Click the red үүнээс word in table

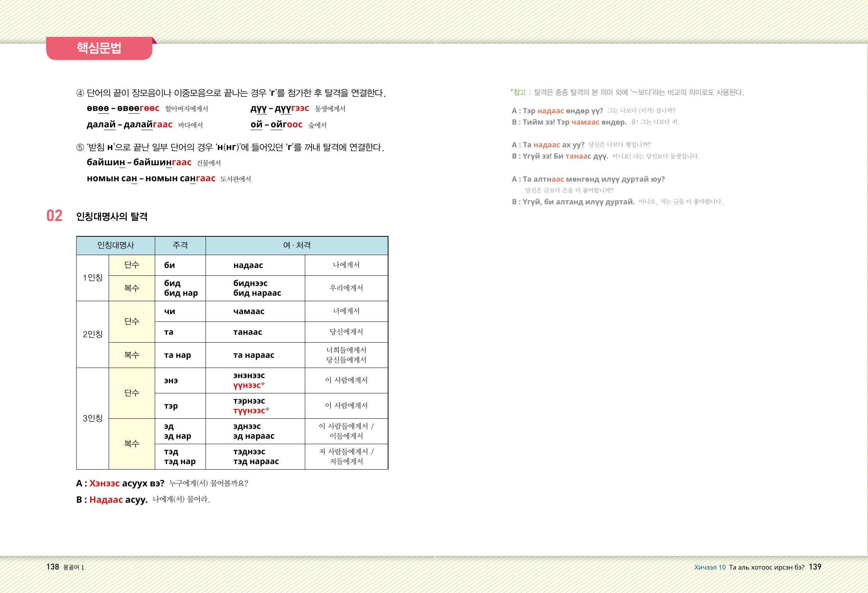click(x=247, y=385)
